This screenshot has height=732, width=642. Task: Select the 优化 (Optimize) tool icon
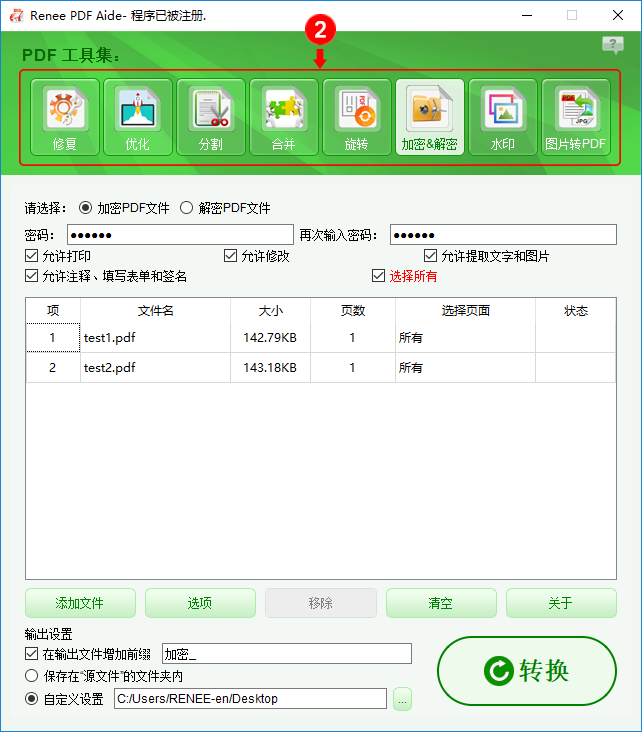coord(138,117)
